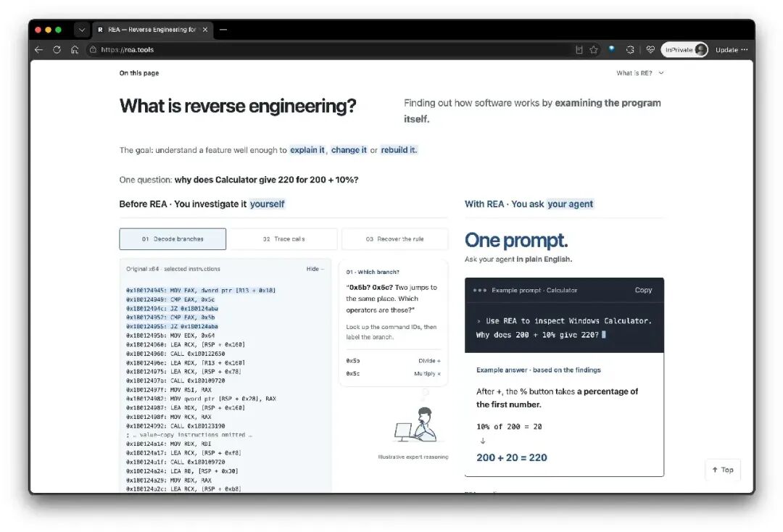Select the '01 Decode branches' step tab
This screenshot has height=532, width=783.
pyautogui.click(x=173, y=239)
